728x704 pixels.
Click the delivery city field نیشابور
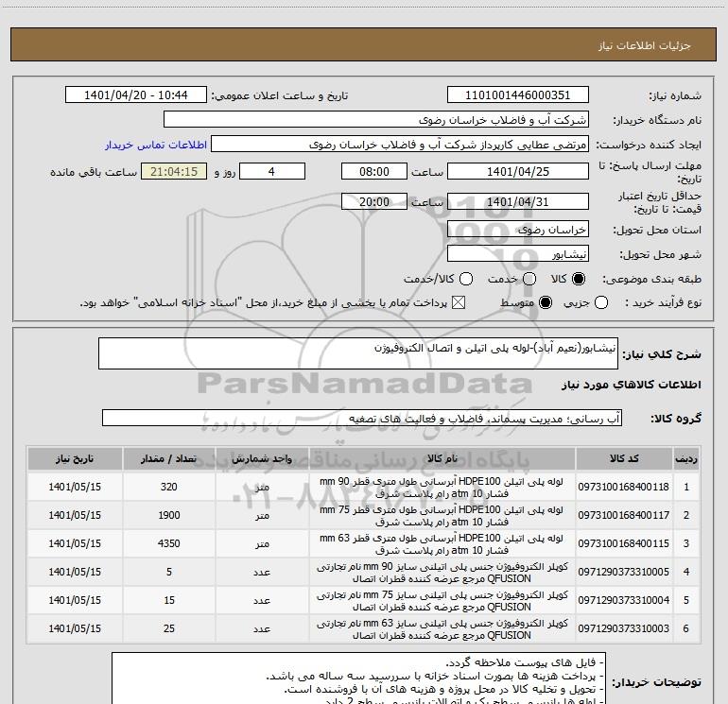(518, 253)
